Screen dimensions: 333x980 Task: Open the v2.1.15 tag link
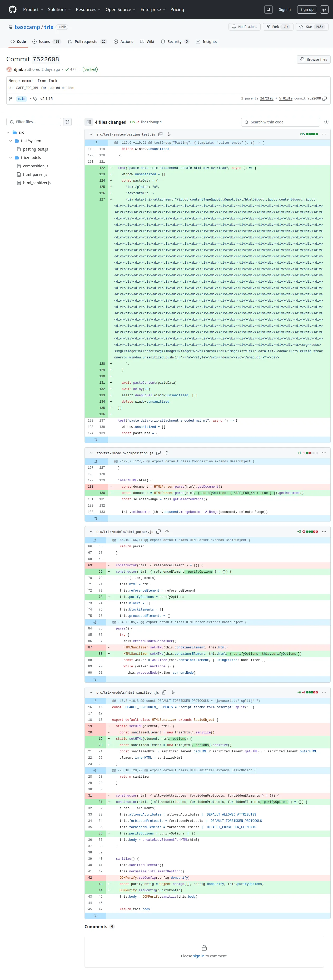click(46, 98)
